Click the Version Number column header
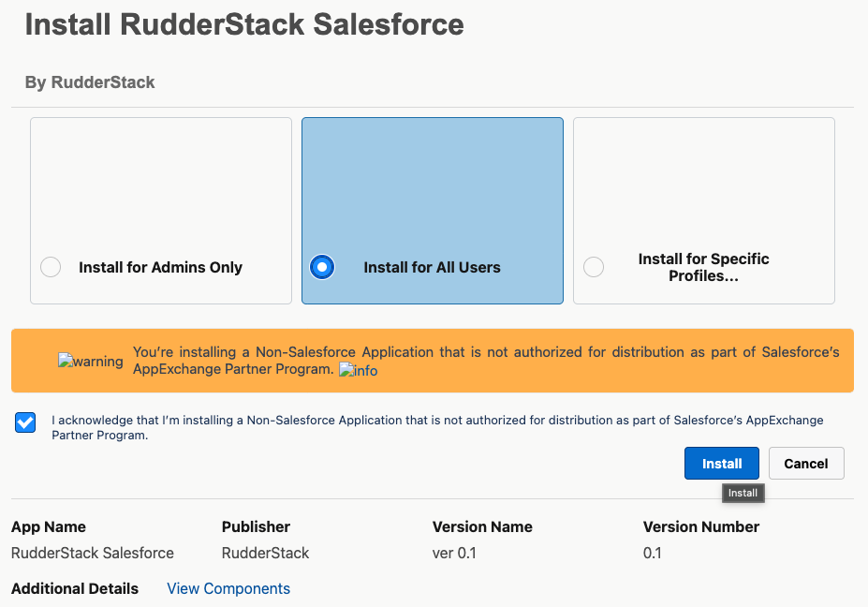Screen dimensions: 868x607 700,526
